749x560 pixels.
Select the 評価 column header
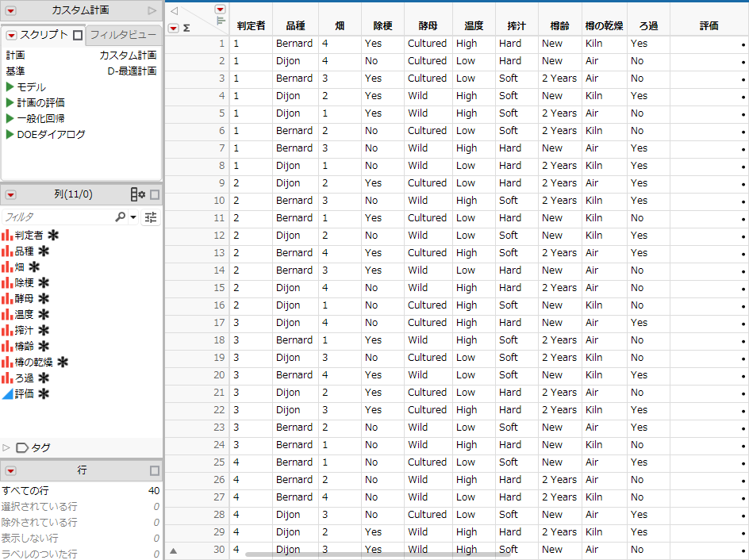[709, 26]
